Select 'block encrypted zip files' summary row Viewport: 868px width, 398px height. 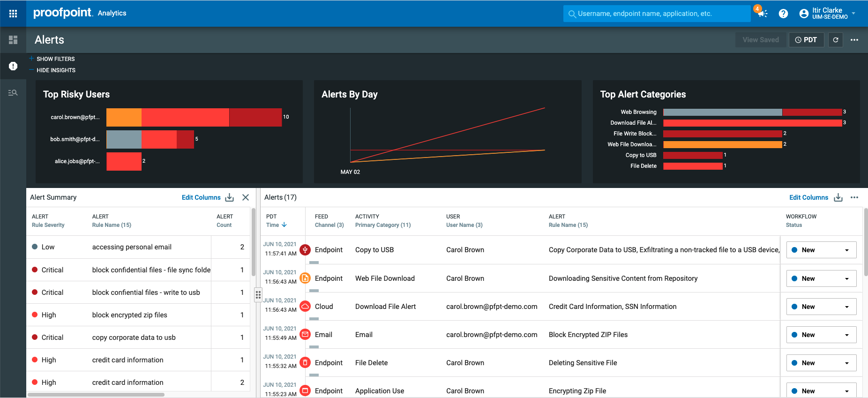click(138, 315)
